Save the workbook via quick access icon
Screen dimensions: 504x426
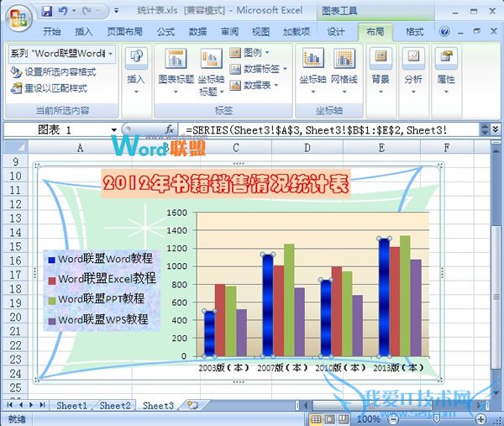pyautogui.click(x=47, y=11)
